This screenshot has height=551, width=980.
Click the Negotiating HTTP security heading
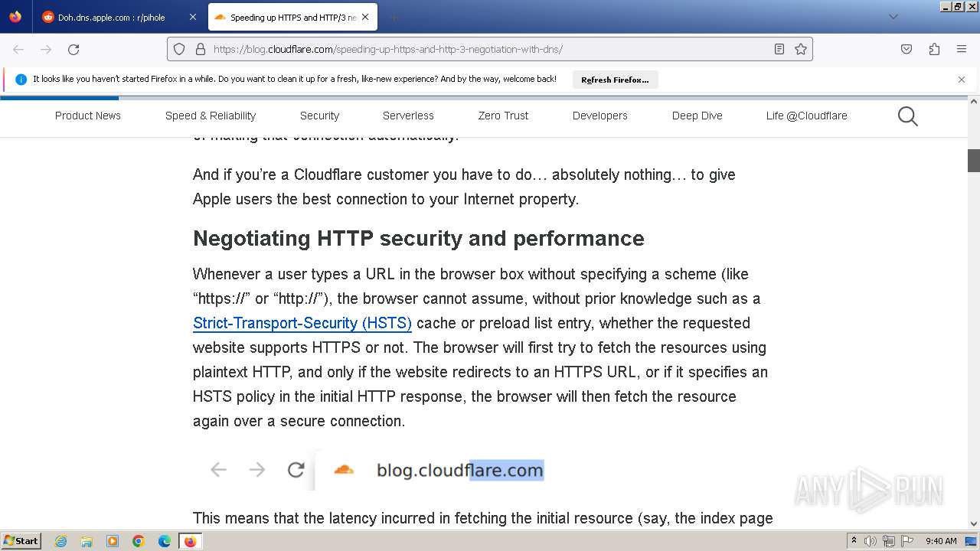(x=419, y=238)
